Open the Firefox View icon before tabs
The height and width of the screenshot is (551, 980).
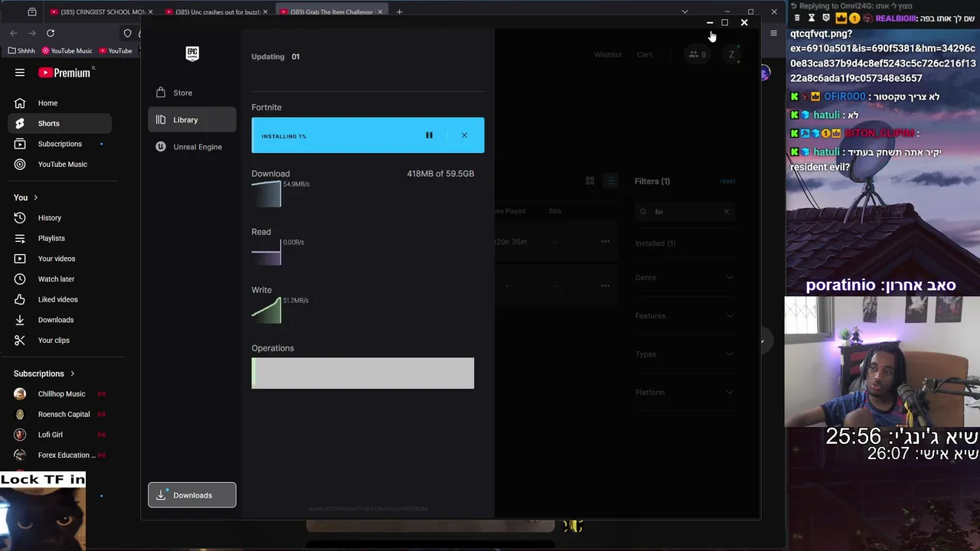click(31, 12)
